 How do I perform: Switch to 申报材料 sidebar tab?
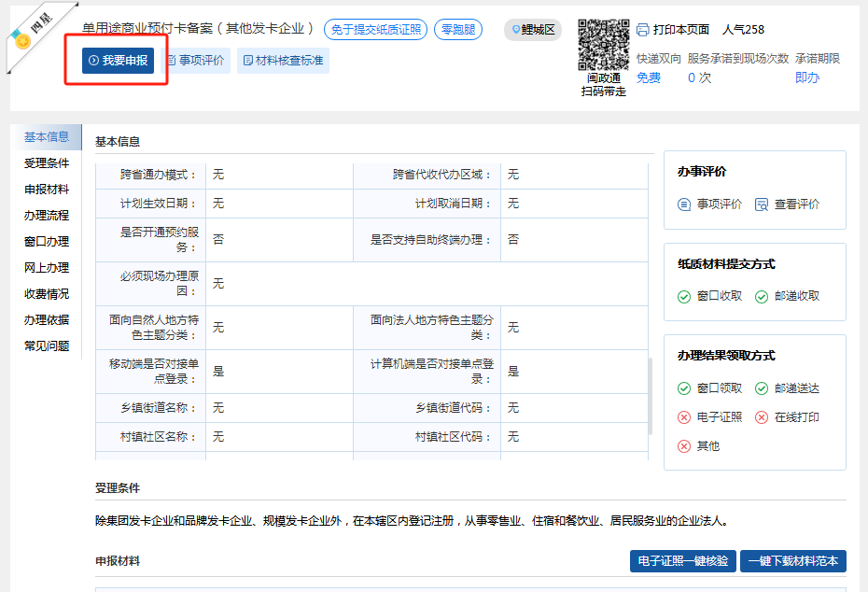click(x=47, y=190)
